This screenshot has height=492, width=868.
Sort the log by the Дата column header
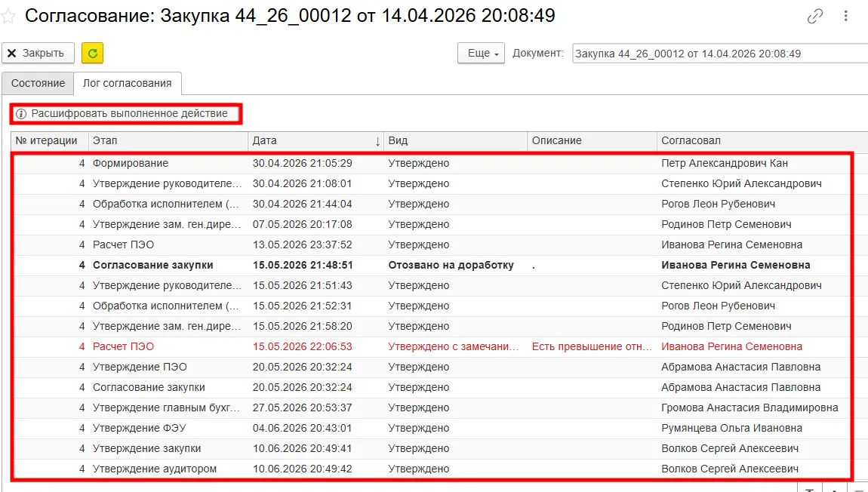click(x=316, y=140)
